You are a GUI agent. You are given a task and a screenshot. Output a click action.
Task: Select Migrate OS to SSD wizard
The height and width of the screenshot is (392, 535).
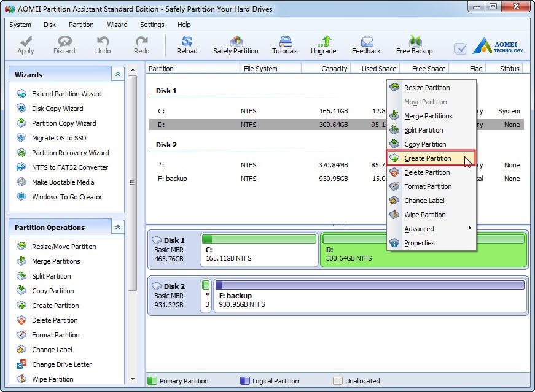click(51, 137)
